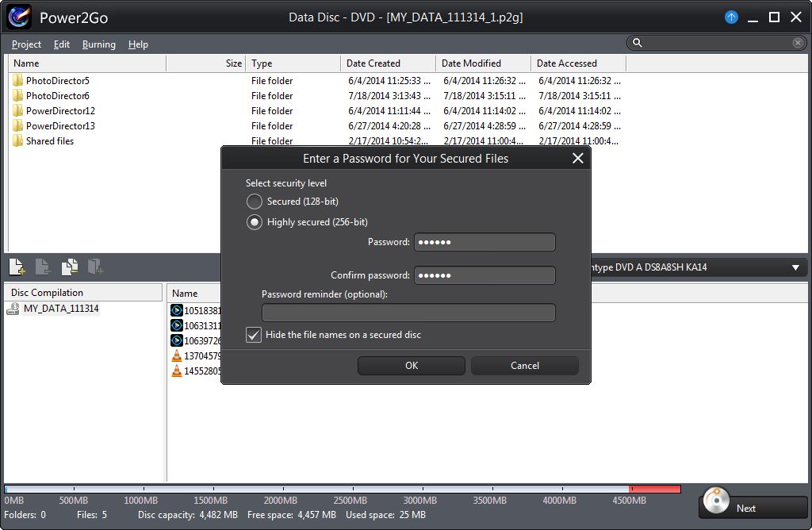Click the Add Folder toolbar icon

pyautogui.click(x=97, y=267)
